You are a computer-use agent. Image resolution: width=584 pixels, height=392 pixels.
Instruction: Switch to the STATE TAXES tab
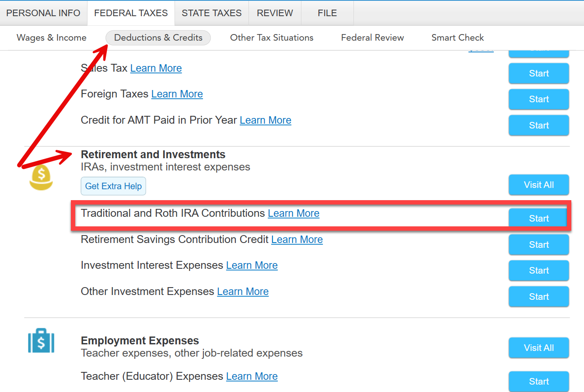point(212,13)
